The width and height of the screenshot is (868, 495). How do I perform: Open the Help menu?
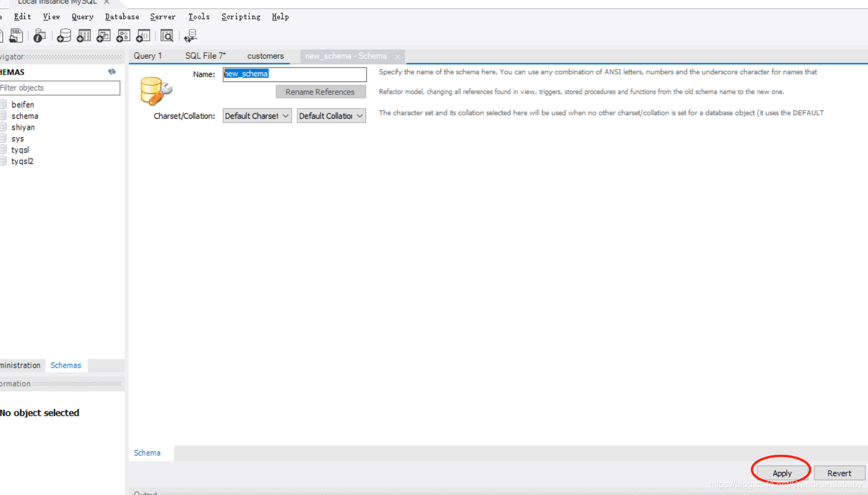[280, 17]
